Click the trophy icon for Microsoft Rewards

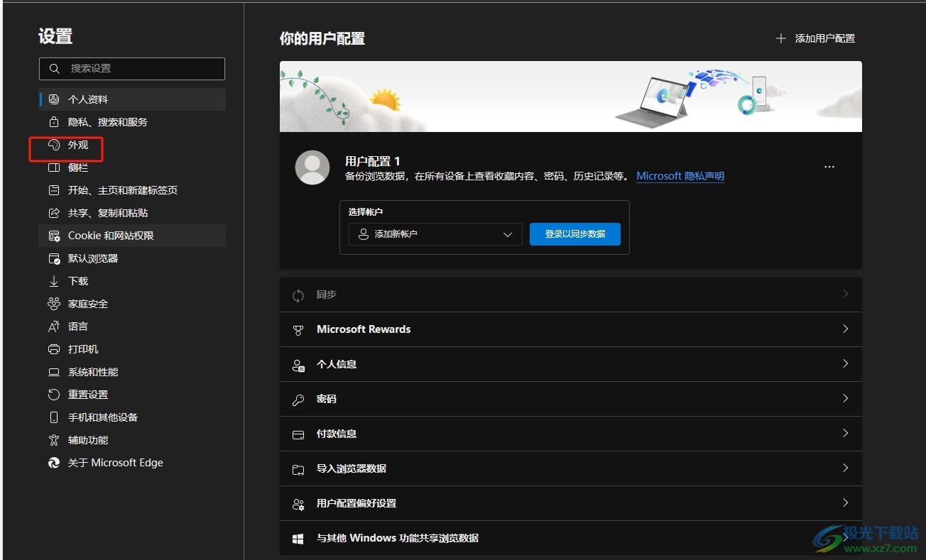[x=298, y=330]
